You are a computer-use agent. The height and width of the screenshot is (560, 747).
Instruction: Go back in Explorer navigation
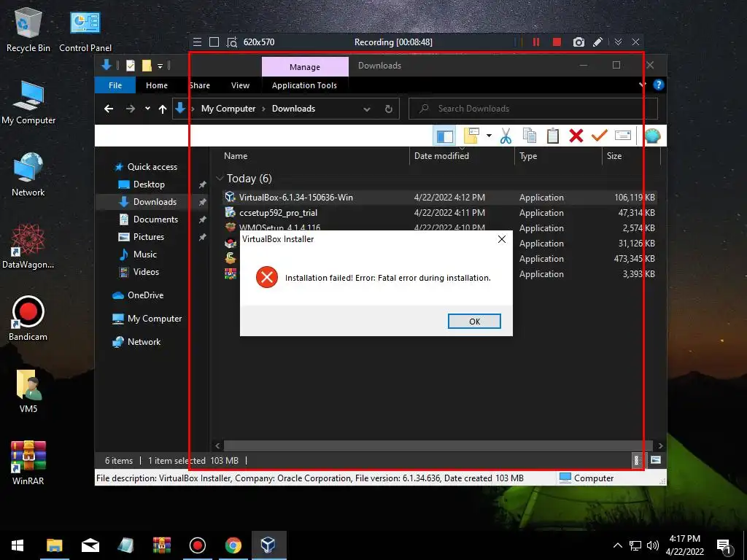point(109,109)
